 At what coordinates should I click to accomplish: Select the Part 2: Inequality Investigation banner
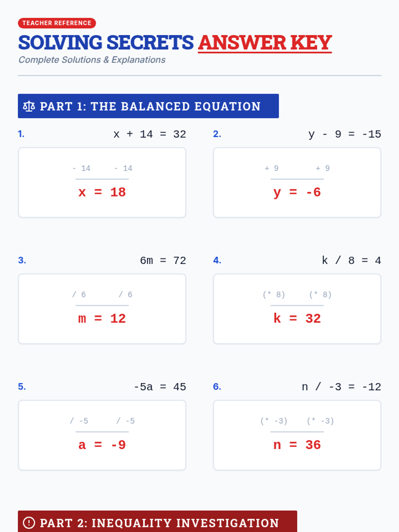158,521
